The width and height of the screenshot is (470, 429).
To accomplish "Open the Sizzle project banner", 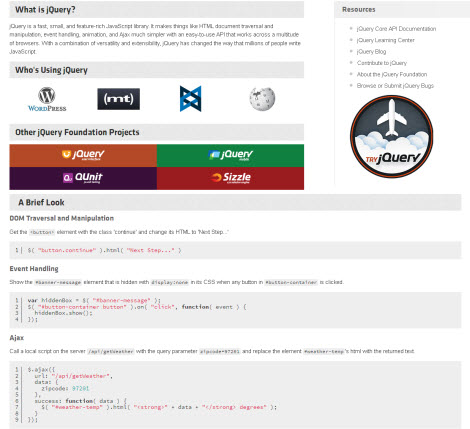I will 230,178.
